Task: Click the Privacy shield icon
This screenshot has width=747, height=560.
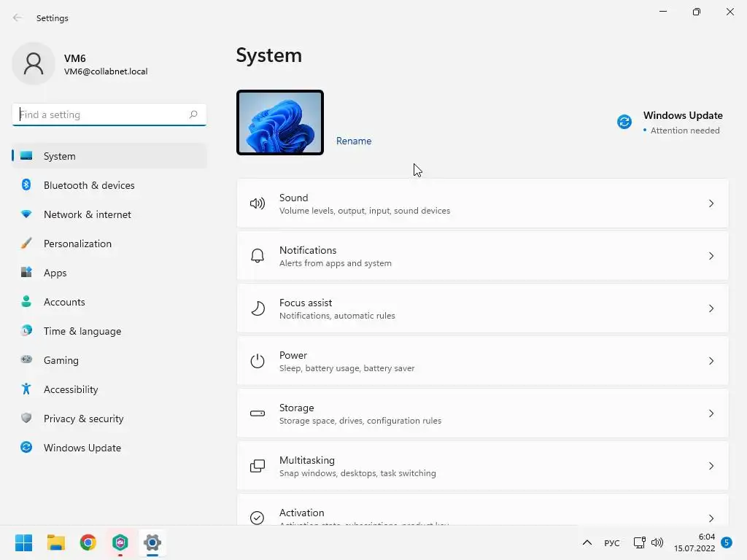Action: 26,418
